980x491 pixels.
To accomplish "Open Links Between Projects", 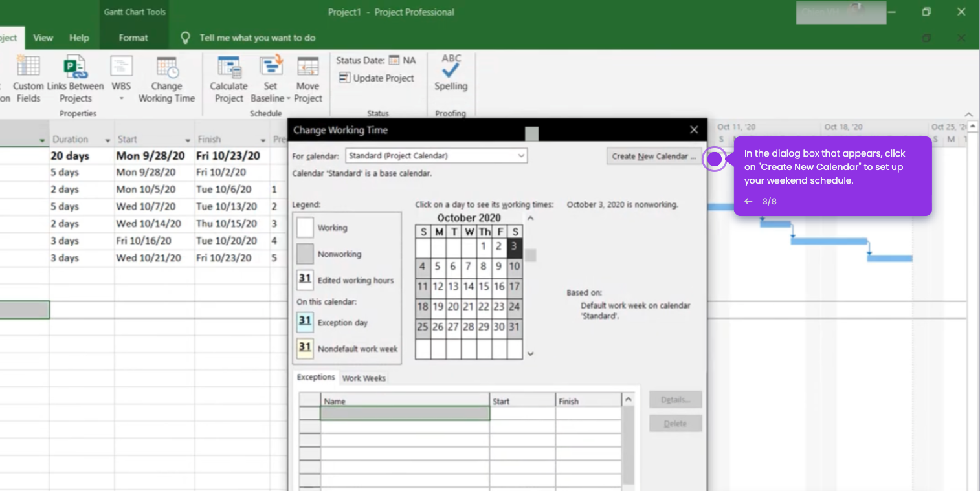I will pyautogui.click(x=75, y=79).
